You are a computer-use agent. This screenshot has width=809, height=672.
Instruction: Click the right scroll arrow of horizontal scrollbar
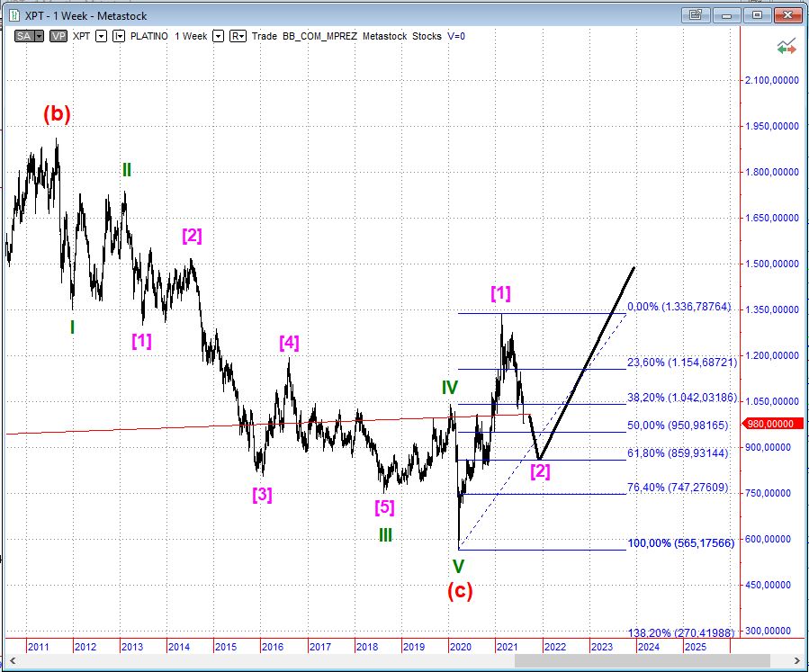(796, 660)
